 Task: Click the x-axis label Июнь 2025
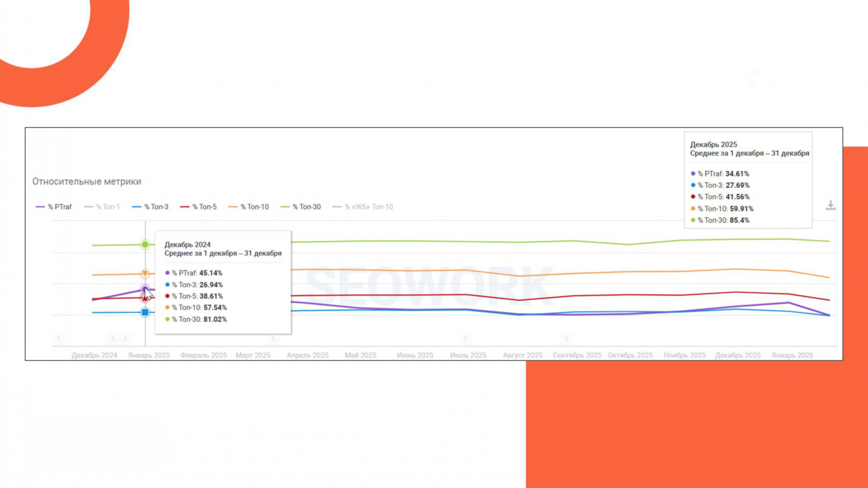pyautogui.click(x=415, y=355)
